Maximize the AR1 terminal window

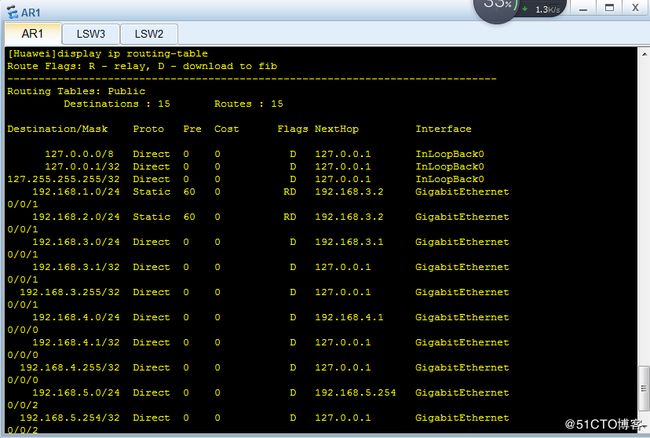tap(609, 8)
